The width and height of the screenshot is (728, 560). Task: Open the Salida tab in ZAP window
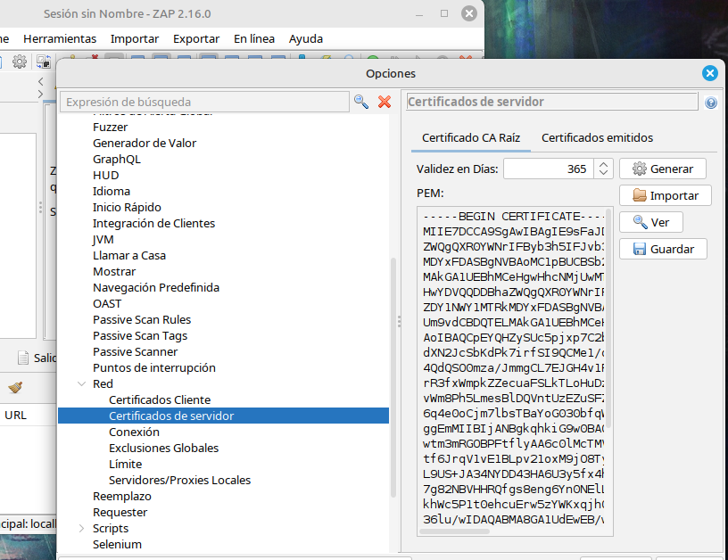pos(37,358)
